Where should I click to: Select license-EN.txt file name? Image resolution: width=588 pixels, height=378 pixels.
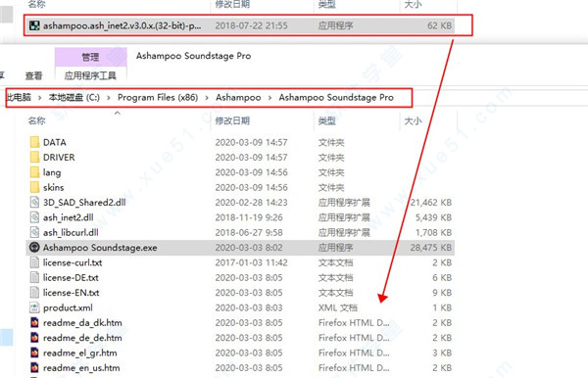[x=72, y=293]
